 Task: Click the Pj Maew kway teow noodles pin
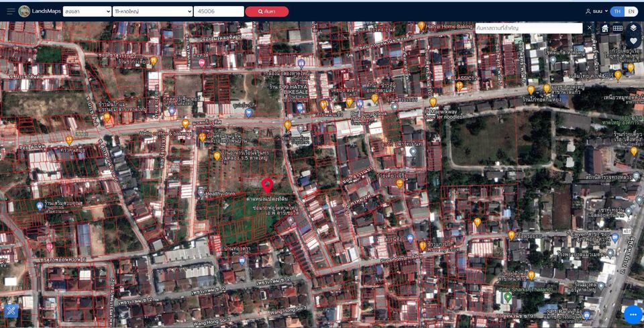tap(433, 102)
